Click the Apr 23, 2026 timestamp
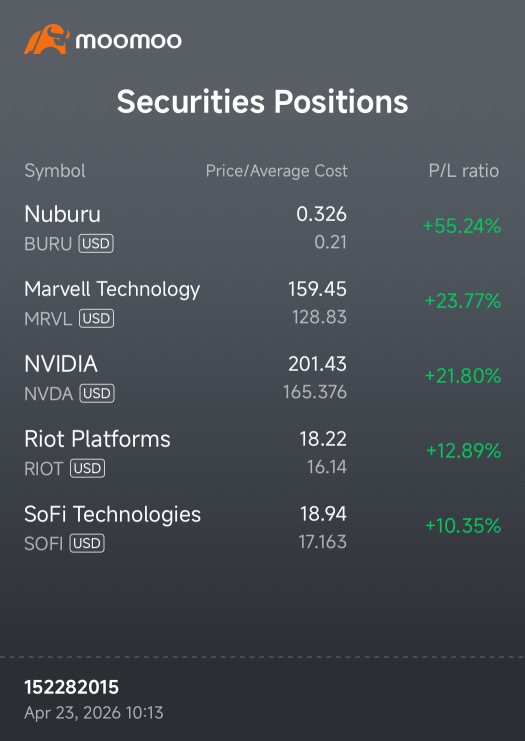The width and height of the screenshot is (525, 741). (94, 713)
